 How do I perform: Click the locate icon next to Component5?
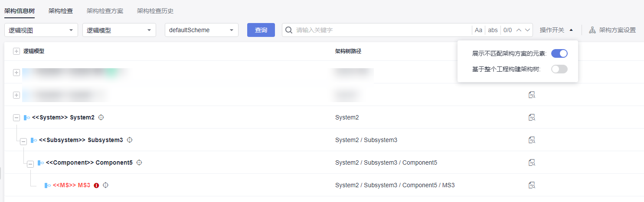139,162
